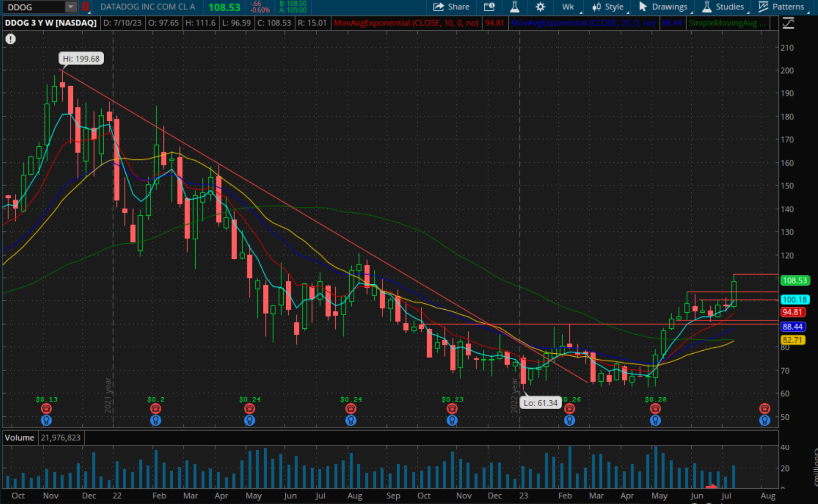Click the volume value 21,976,823
The image size is (818, 504).
pos(61,437)
